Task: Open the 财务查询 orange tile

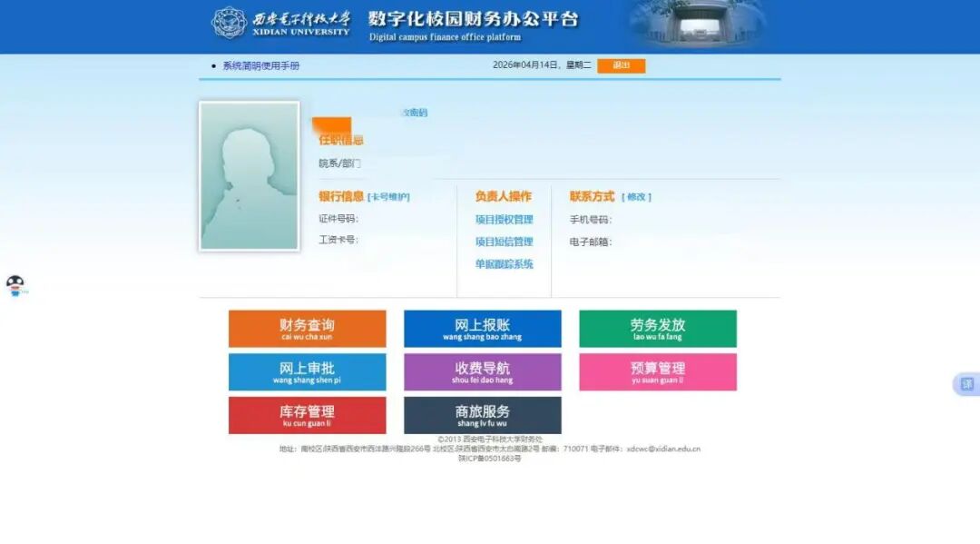Action: click(x=307, y=329)
